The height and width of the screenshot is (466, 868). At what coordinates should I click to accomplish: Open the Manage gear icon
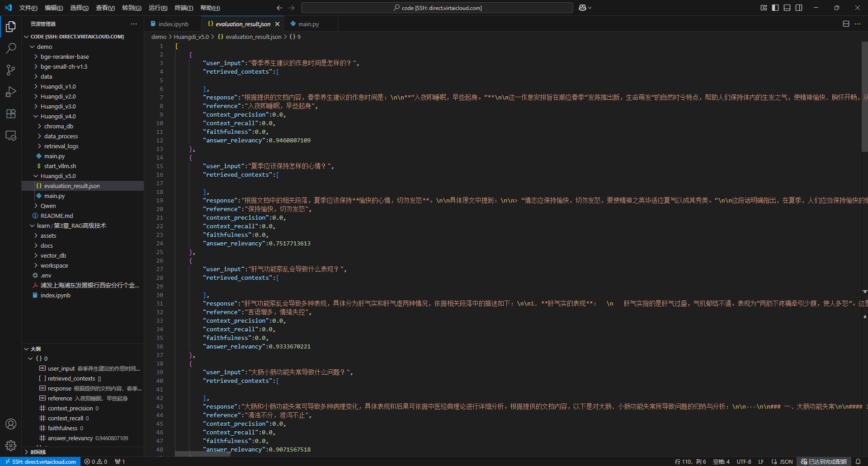(x=11, y=446)
